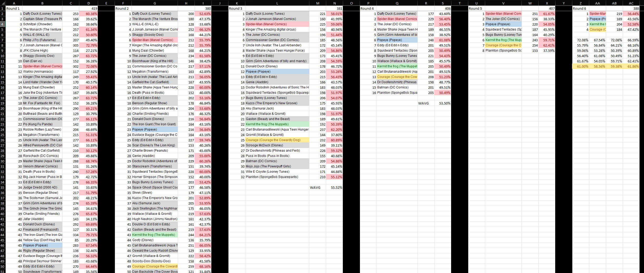Click the 'Principal Seymour Skinner' cell
This screenshot has height=273, width=644.
click(x=42, y=261)
